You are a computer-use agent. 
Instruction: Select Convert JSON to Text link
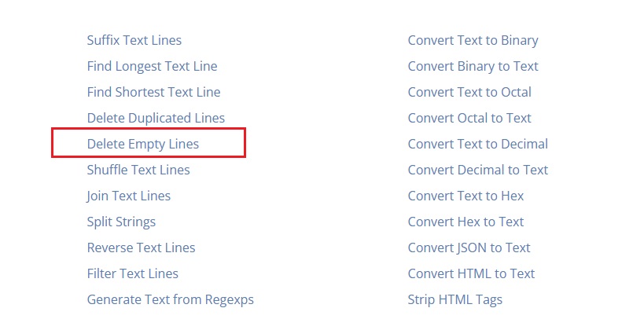[x=469, y=247]
